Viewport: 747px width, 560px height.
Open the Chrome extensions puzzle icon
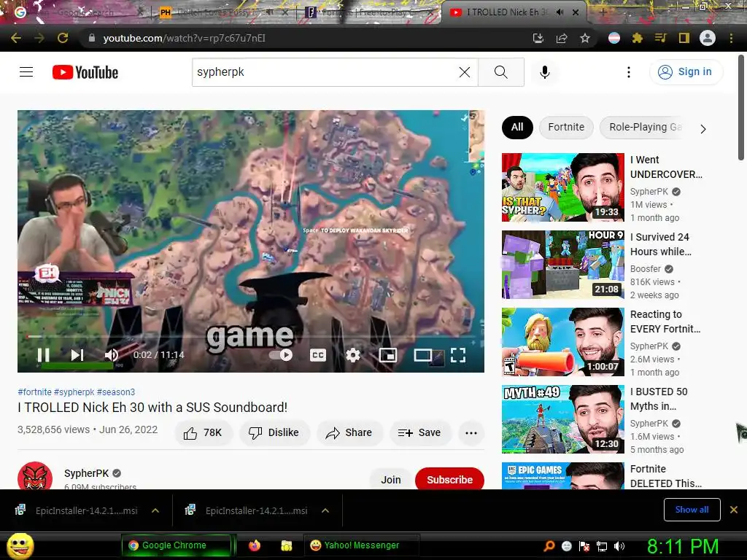pos(638,38)
